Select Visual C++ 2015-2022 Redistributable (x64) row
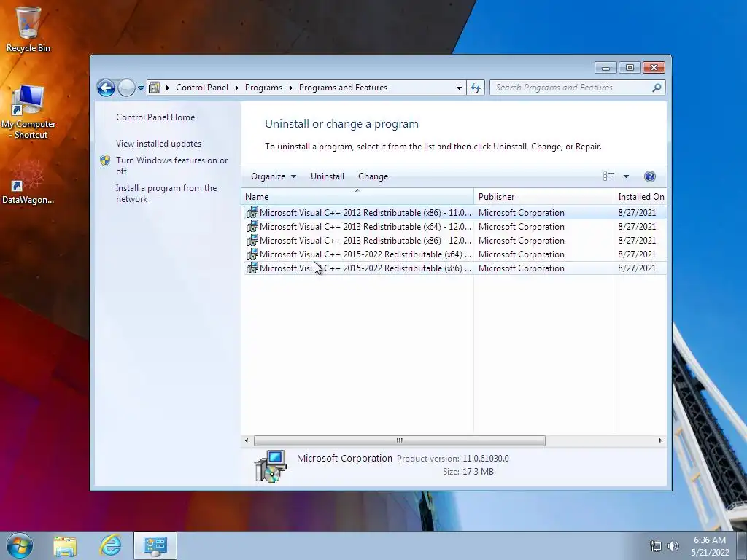747x560 pixels. (x=454, y=254)
